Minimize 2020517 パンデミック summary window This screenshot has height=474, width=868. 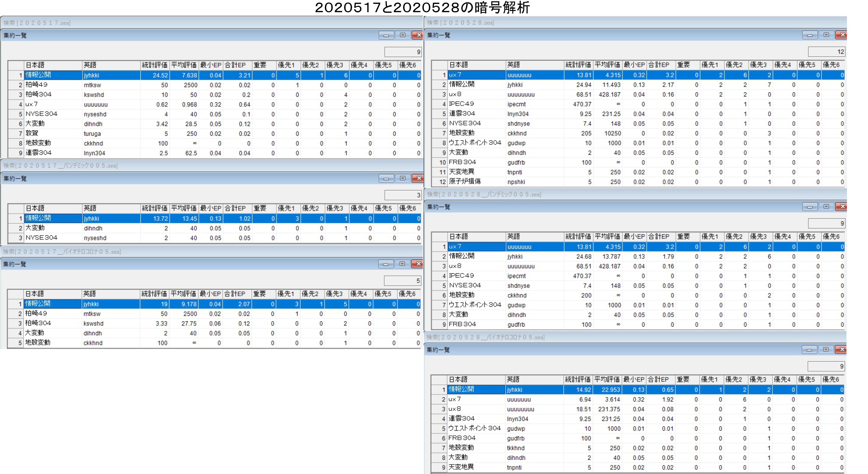pos(386,178)
